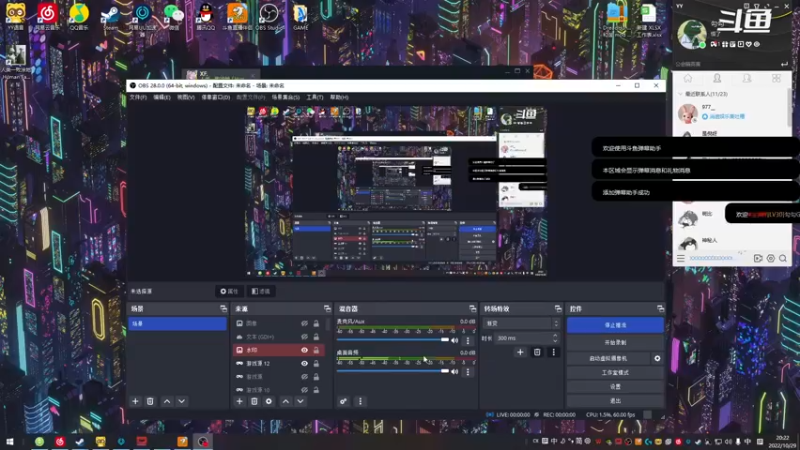The height and width of the screenshot is (450, 800).
Task: Open virtual camera settings with the gear icon beside 启动虚拟摄像机
Action: [x=657, y=359]
